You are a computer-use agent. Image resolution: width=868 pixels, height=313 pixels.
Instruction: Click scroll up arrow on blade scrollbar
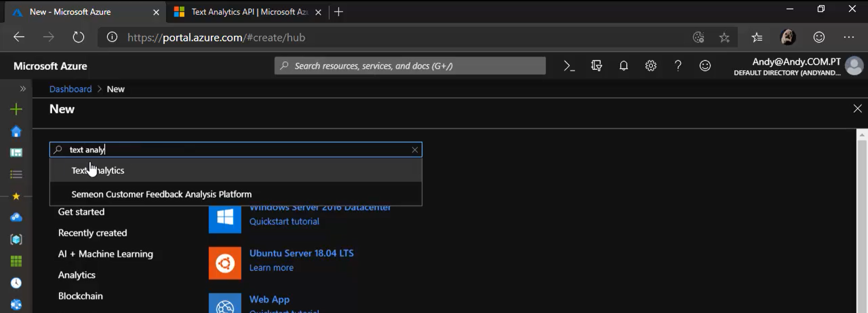click(862, 135)
